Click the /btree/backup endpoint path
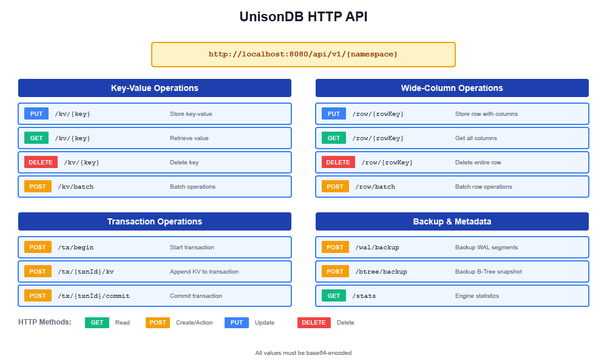This screenshot has height=364, width=607. click(x=381, y=272)
